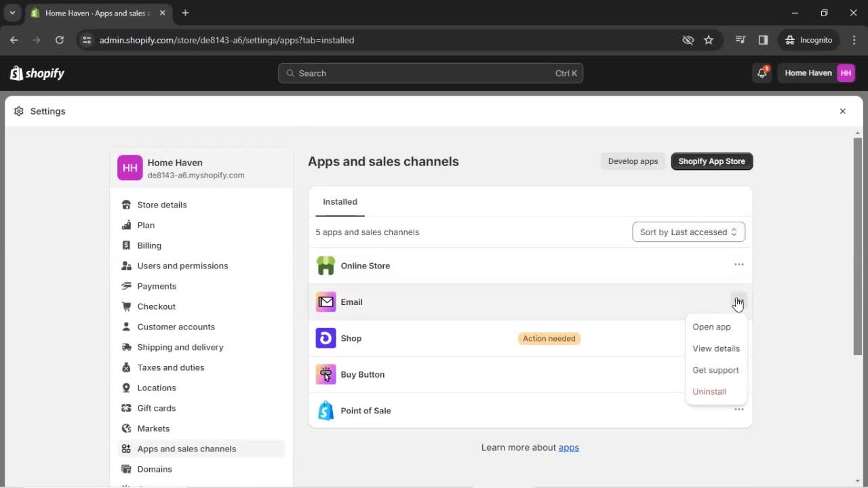
Task: Click the Email app icon
Action: pyautogui.click(x=325, y=302)
